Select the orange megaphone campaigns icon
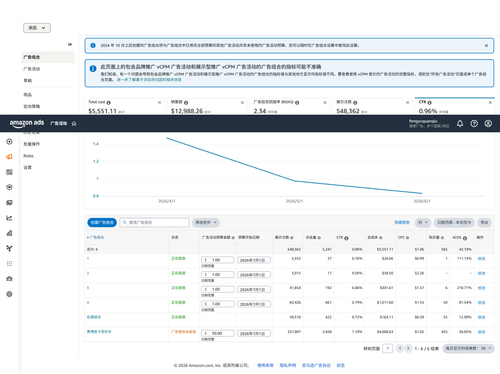The width and height of the screenshot is (500, 374). tap(9, 157)
